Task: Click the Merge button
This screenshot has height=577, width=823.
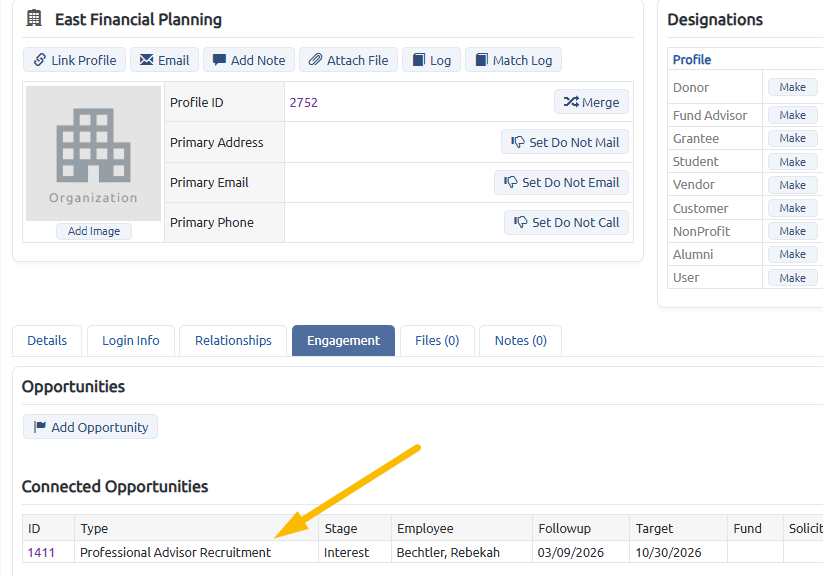Action: point(591,102)
